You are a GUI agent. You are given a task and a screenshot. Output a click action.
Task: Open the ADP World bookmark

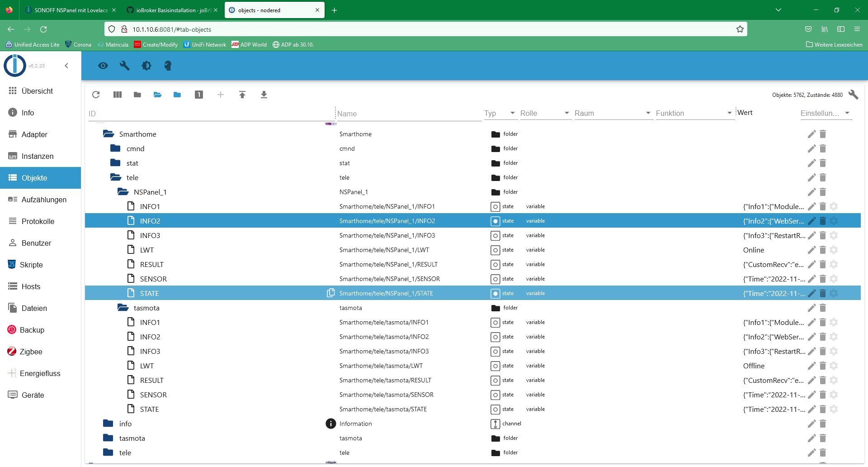(x=249, y=44)
